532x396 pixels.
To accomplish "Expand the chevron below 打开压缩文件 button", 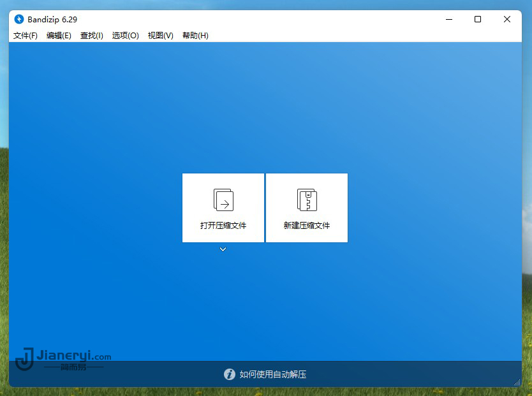I will 223,249.
